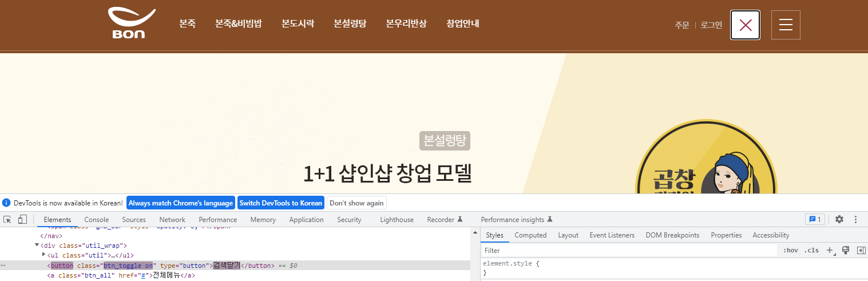
Task: Click Switch DevTools to Korean
Action: pos(281,203)
